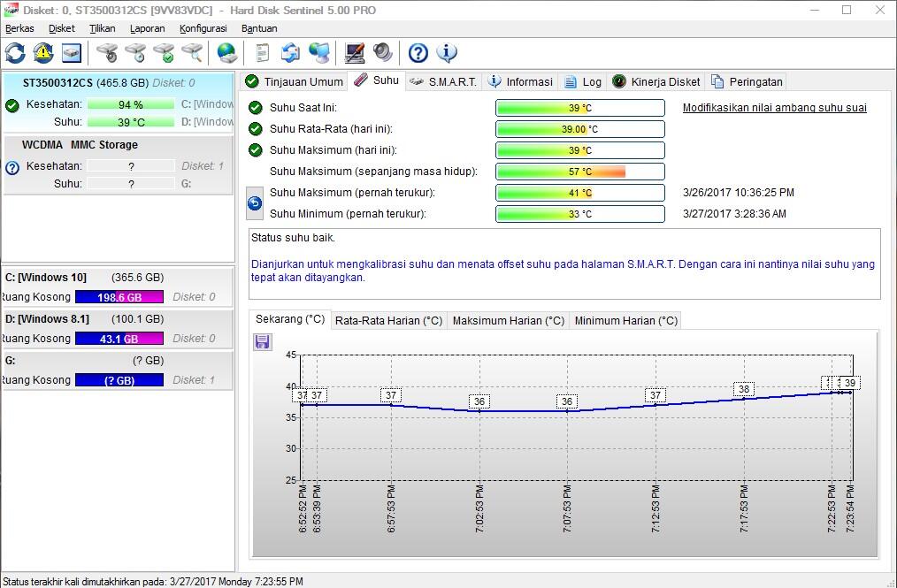Image resolution: width=897 pixels, height=588 pixels.
Task: Open the Tilikan menu
Action: [x=103, y=28]
